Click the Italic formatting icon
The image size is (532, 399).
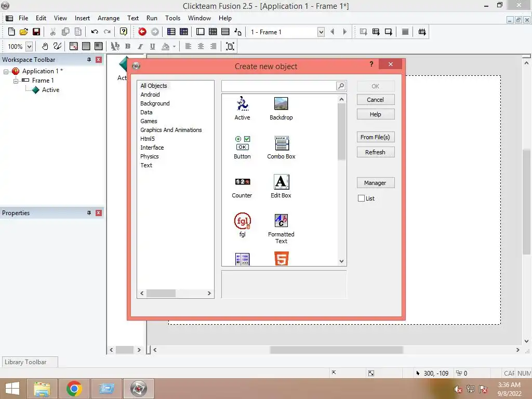(x=140, y=46)
